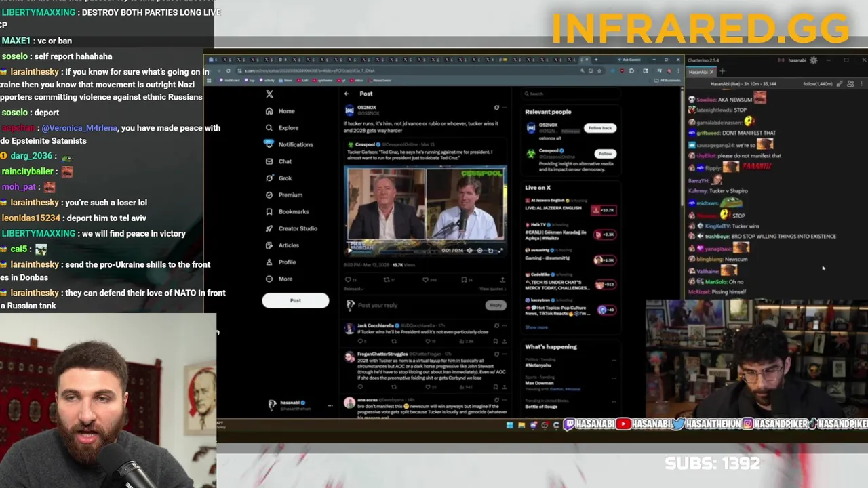Like the OS2NOX main post
Screen dimensions: 868x488
427,279
